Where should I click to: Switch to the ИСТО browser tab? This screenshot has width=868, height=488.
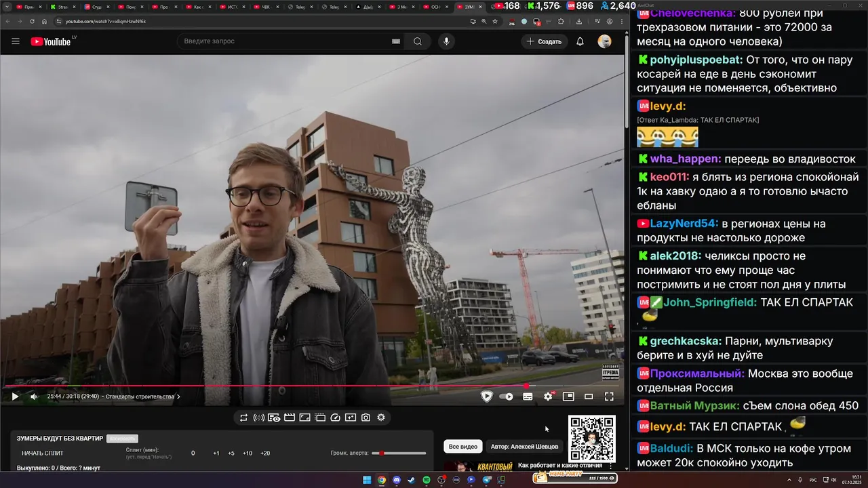pyautogui.click(x=231, y=7)
